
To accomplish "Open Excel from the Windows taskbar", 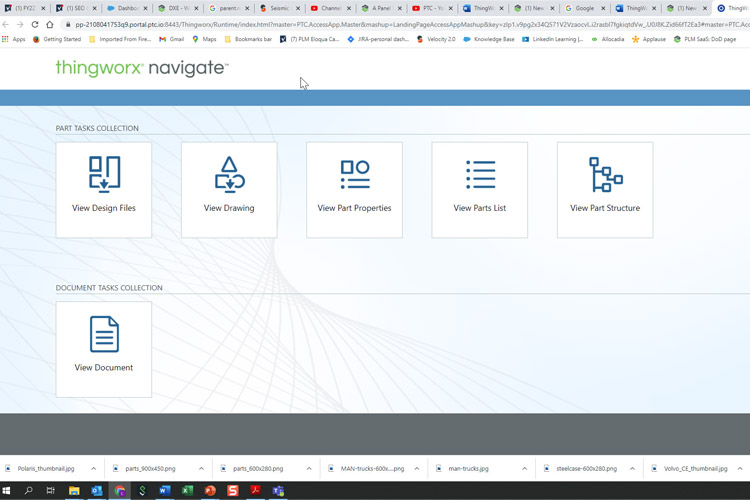I will (x=187, y=491).
